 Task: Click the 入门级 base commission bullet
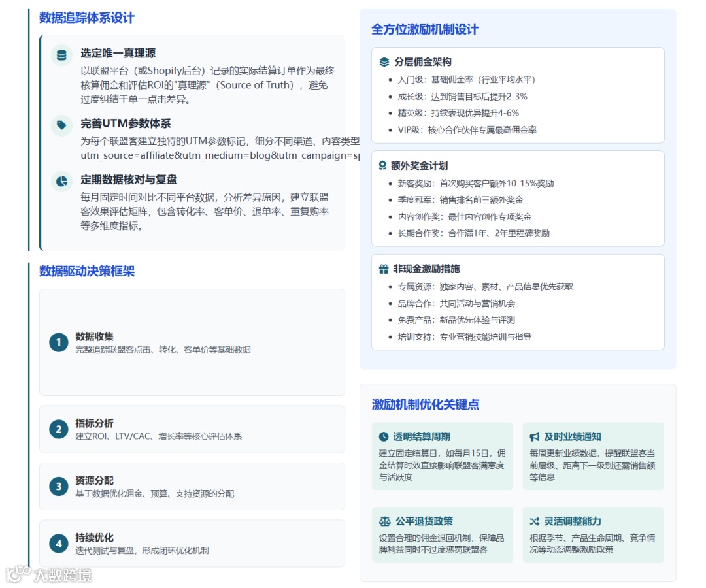tap(466, 80)
